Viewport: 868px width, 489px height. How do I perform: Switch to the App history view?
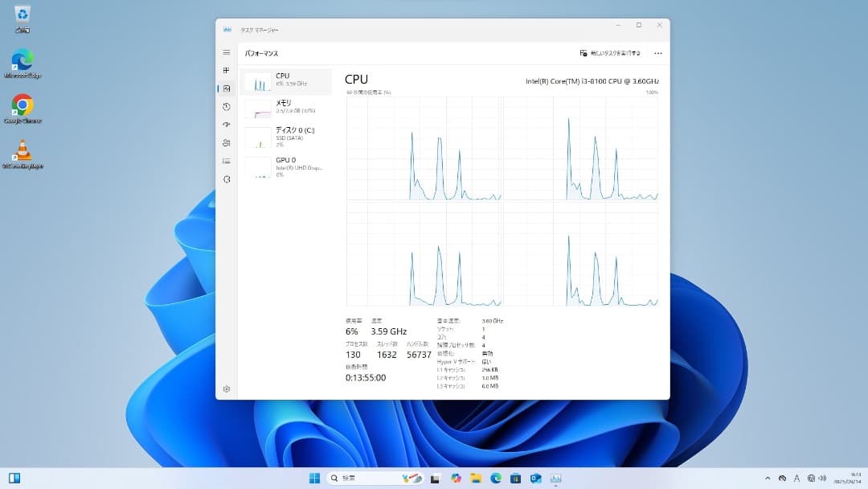pos(226,106)
